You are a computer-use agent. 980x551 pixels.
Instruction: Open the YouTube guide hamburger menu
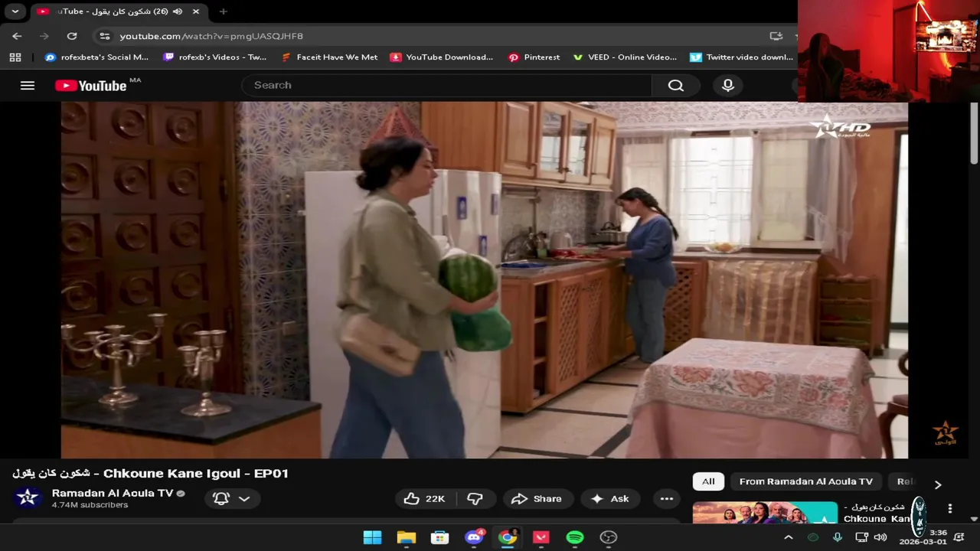(28, 85)
